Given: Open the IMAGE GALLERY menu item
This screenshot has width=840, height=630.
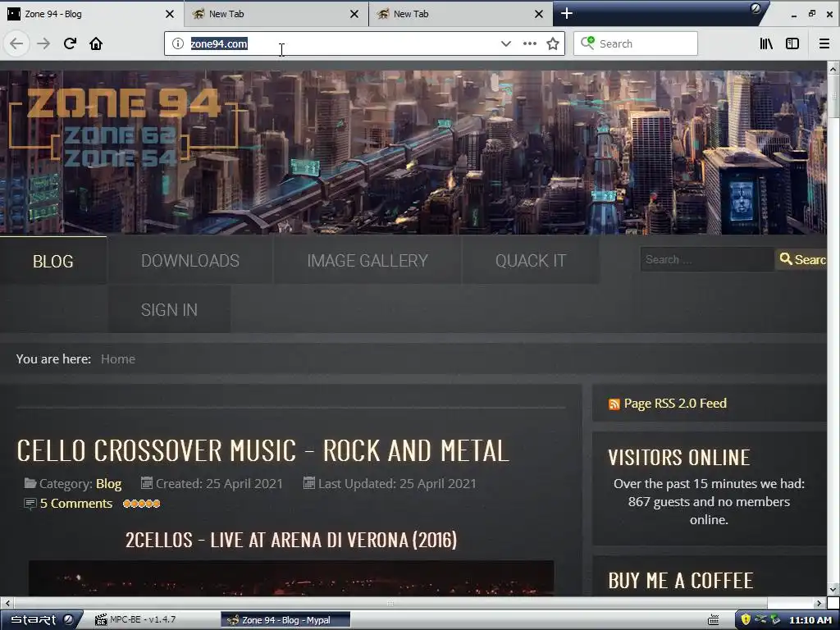Looking at the screenshot, I should [x=367, y=261].
